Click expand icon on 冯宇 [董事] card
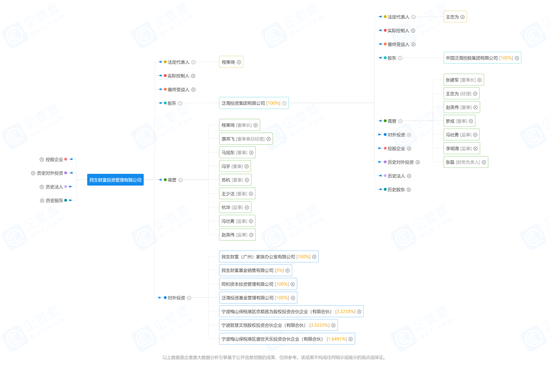The height and width of the screenshot is (366, 550). (247, 166)
